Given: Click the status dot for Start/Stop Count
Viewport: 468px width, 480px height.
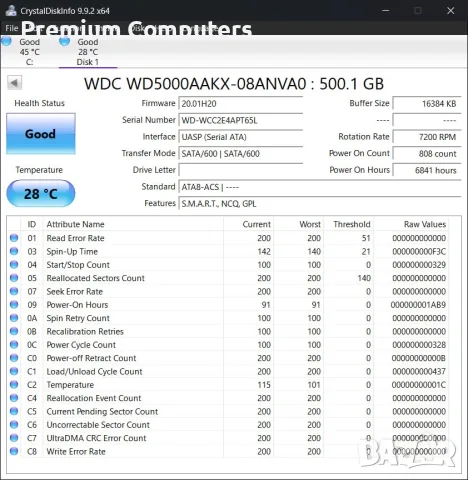Looking at the screenshot, I should click(x=14, y=264).
